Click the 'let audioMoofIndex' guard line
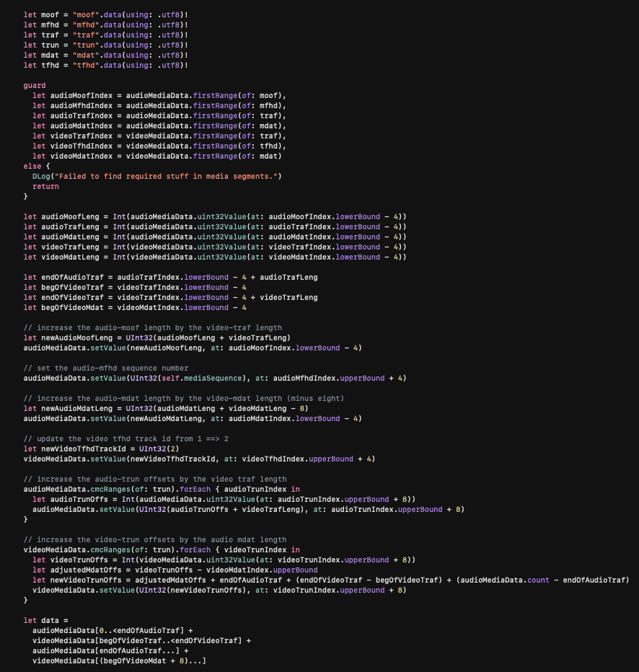 click(159, 96)
